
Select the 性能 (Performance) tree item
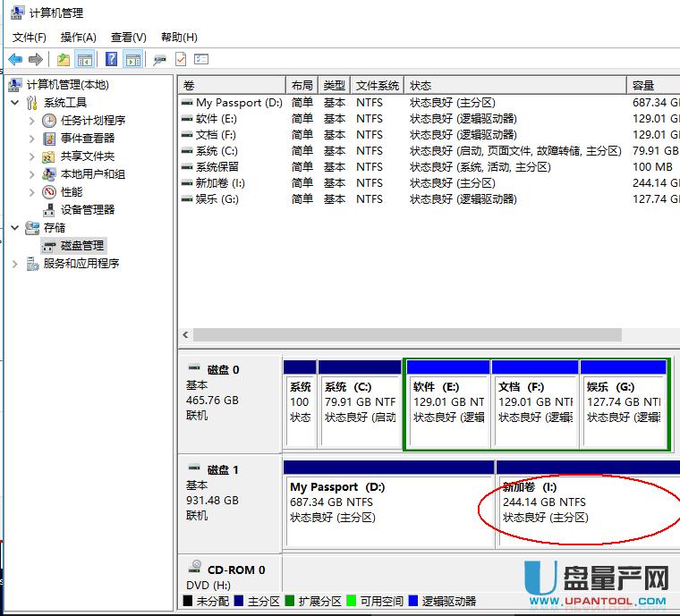pyautogui.click(x=72, y=191)
